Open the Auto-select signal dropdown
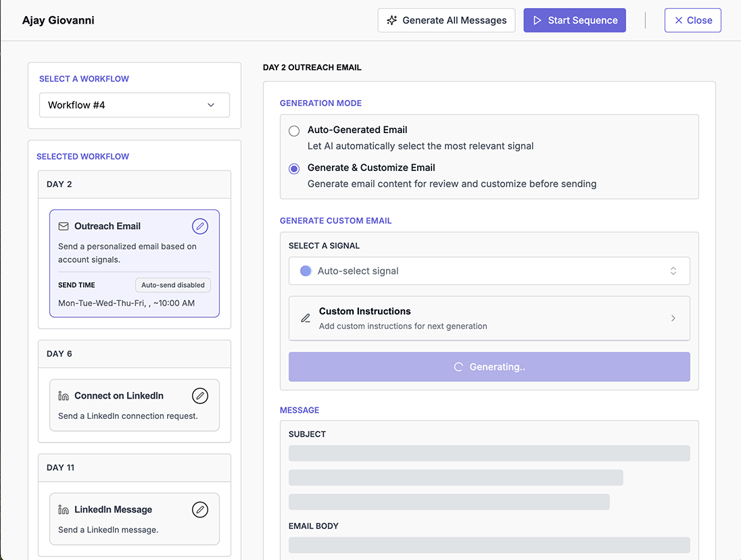This screenshot has width=741, height=560. 489,270
